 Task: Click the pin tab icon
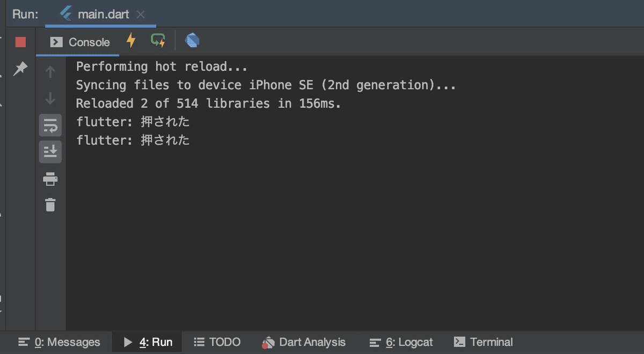20,69
